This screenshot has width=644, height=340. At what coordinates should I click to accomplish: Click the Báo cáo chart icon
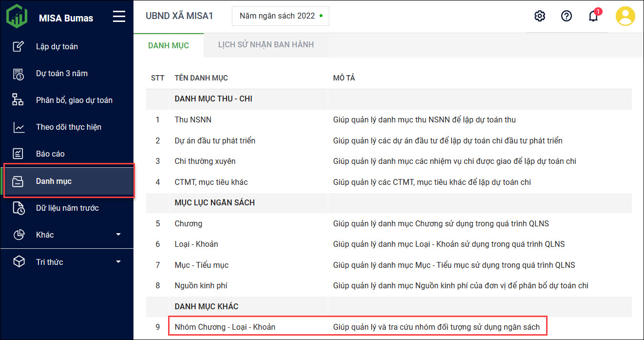[x=18, y=154]
